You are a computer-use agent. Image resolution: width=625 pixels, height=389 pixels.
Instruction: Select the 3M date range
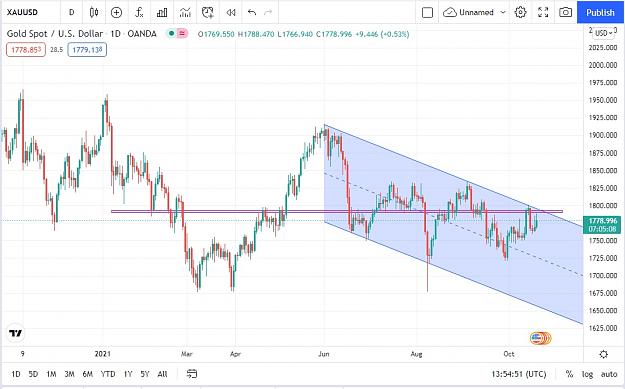(x=69, y=374)
